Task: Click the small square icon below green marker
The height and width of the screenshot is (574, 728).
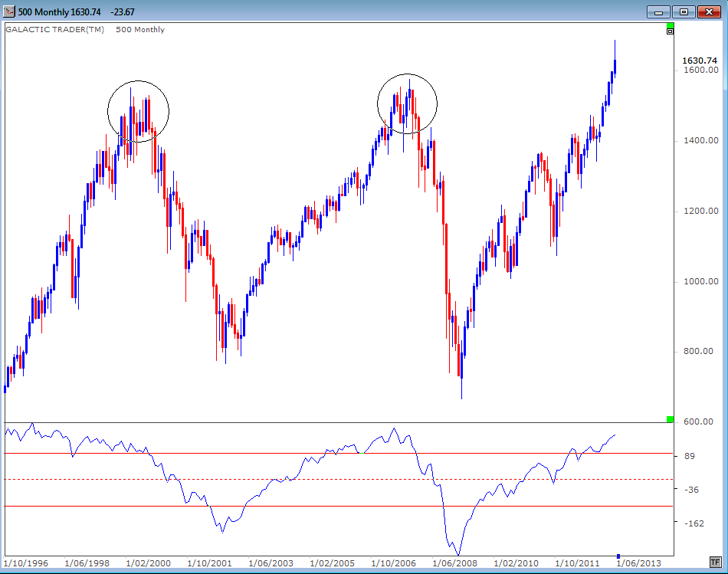Action: coord(670,31)
